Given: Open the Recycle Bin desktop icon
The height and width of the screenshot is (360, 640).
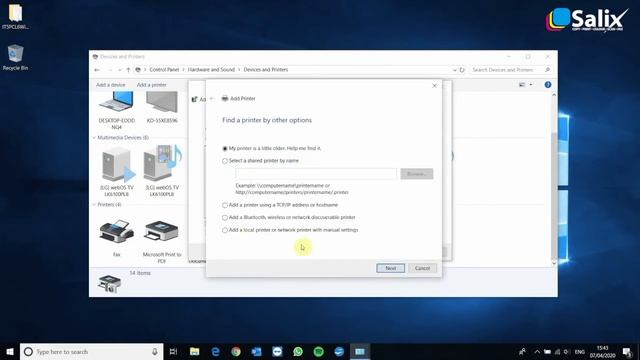Looking at the screenshot, I should (16, 58).
